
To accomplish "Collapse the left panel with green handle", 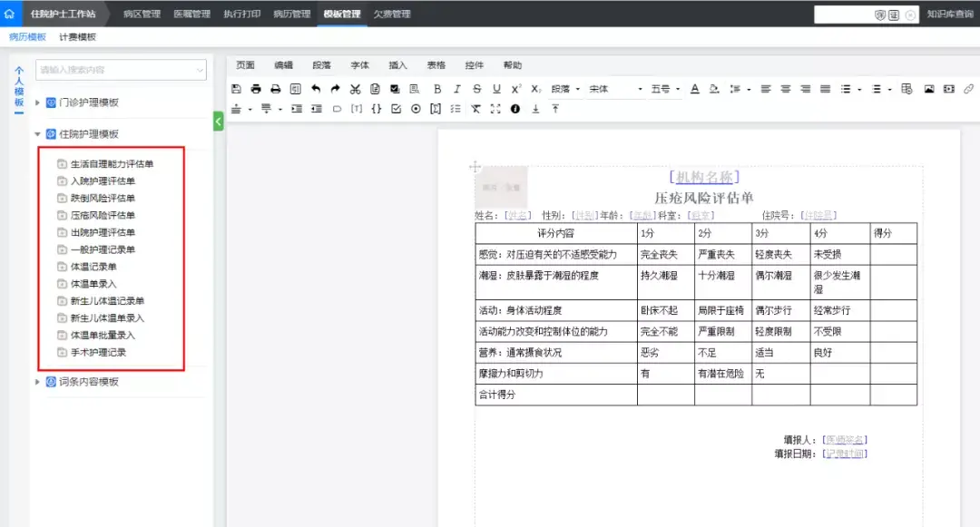I will 218,122.
